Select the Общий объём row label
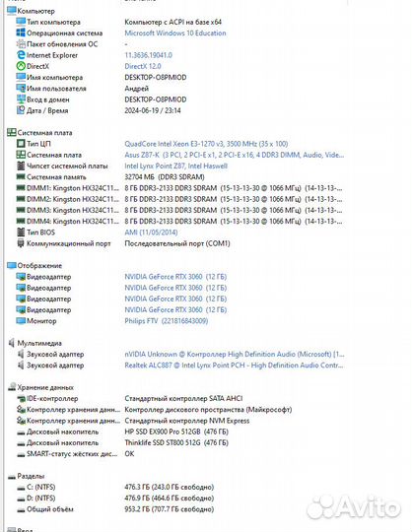Screen dimensions: 412x532 tap(50, 509)
